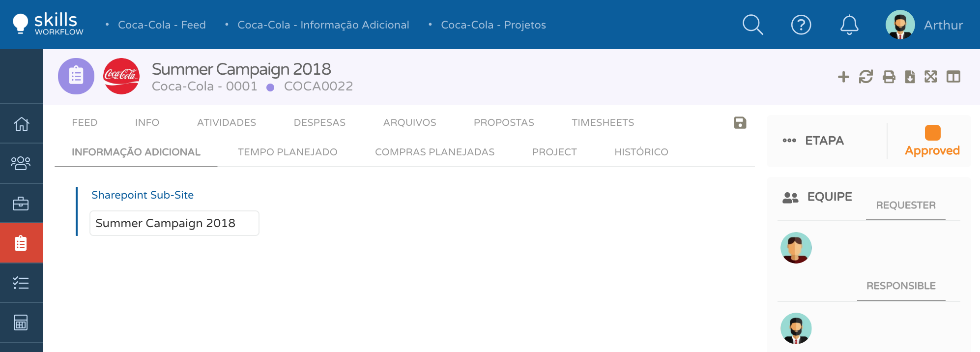Click the Arthur username text

pyautogui.click(x=943, y=25)
